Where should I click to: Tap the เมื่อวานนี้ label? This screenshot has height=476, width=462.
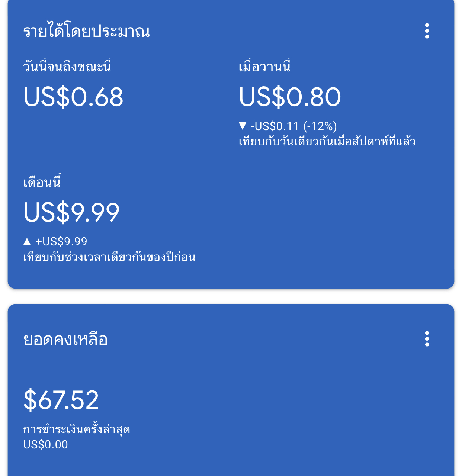tap(264, 67)
